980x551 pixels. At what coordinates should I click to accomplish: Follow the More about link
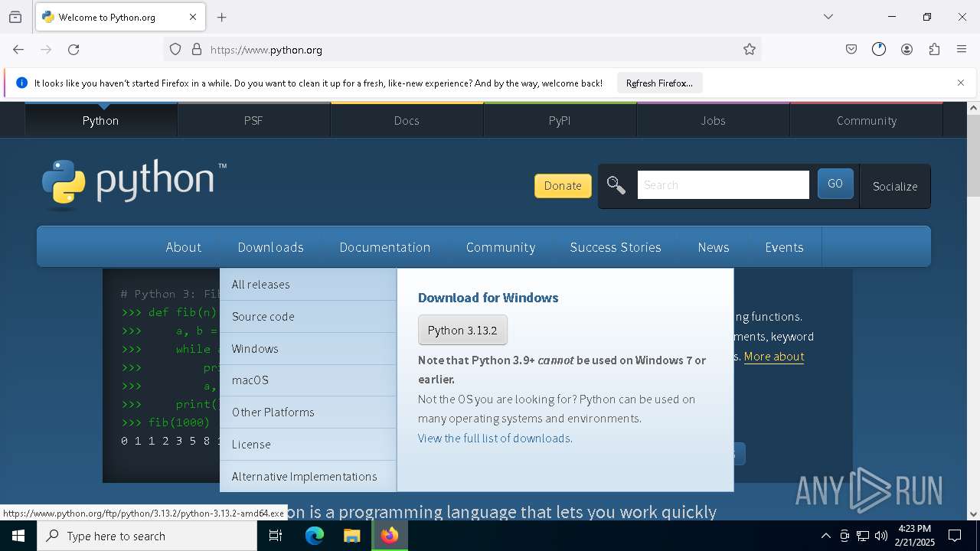(774, 357)
